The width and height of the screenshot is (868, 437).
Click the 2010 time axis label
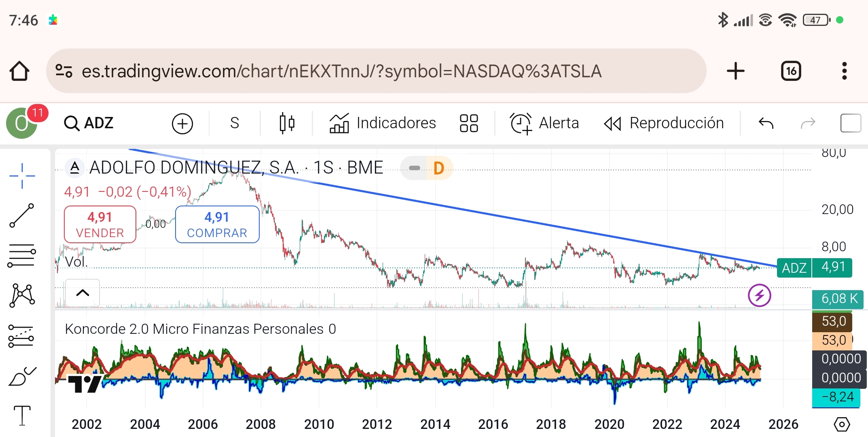pyautogui.click(x=319, y=424)
